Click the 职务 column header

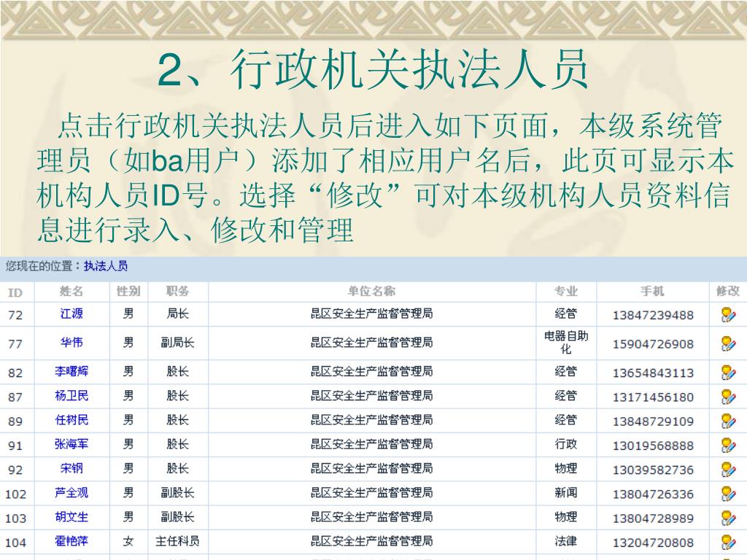[x=178, y=292]
